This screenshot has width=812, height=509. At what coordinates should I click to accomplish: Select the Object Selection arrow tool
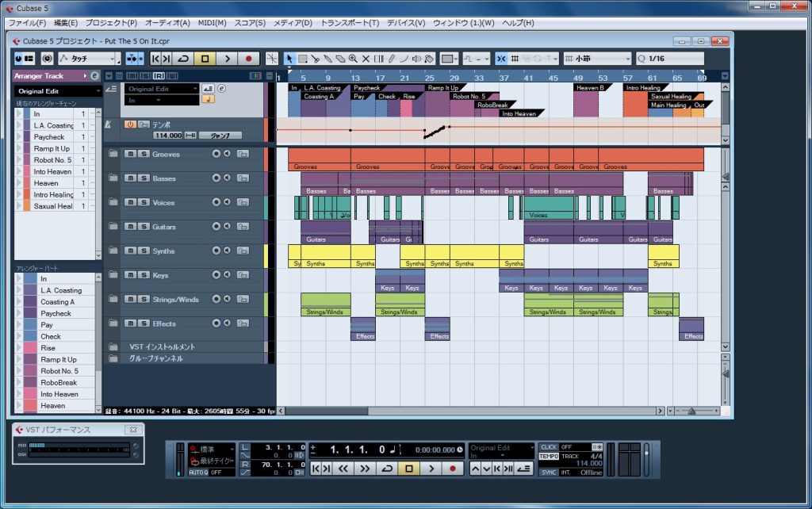tap(289, 59)
